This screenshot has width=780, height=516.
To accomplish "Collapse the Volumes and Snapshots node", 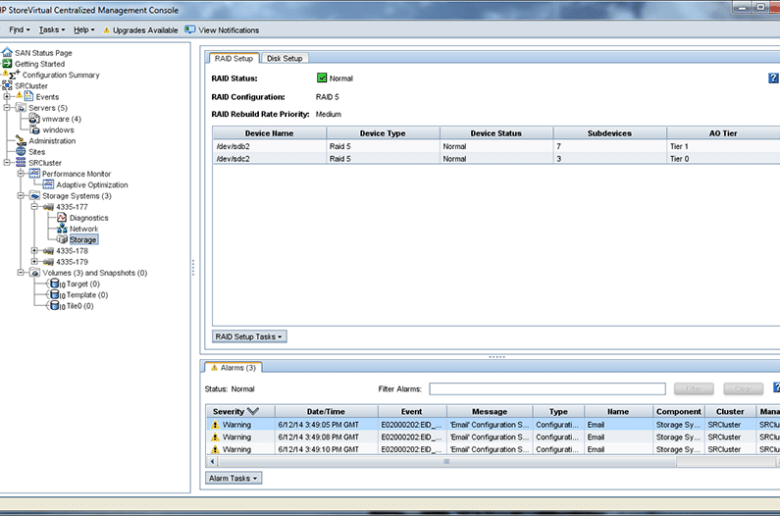I will point(21,273).
